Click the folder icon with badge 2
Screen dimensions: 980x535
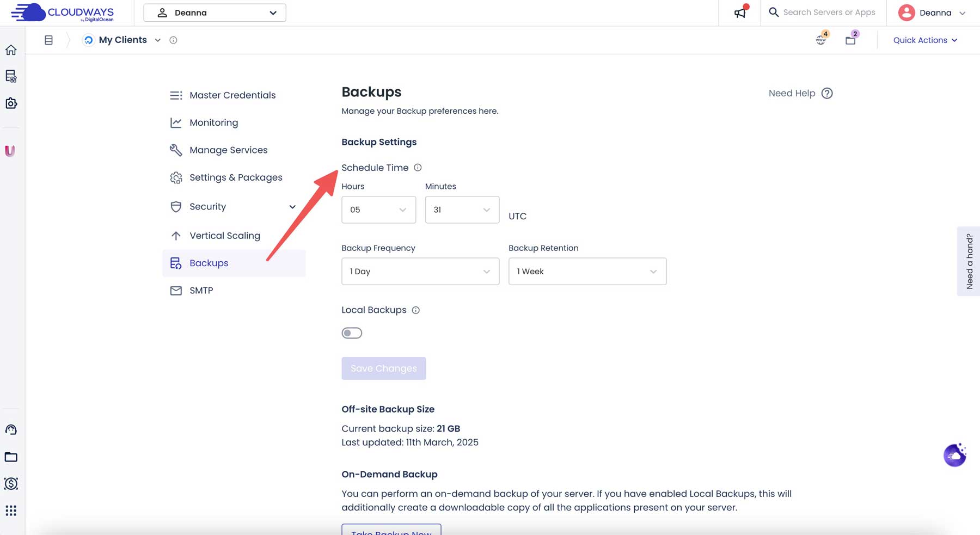point(850,40)
